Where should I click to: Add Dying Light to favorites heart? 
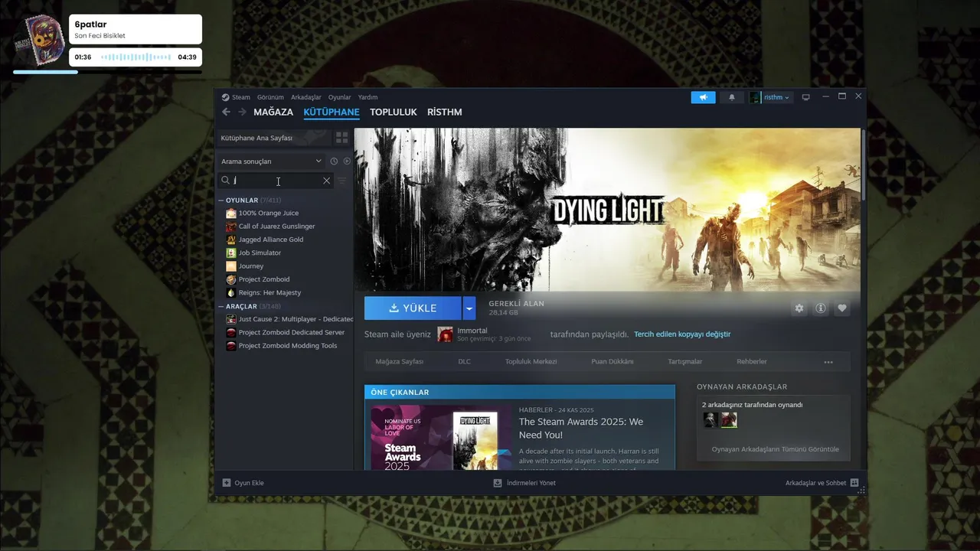[842, 308]
